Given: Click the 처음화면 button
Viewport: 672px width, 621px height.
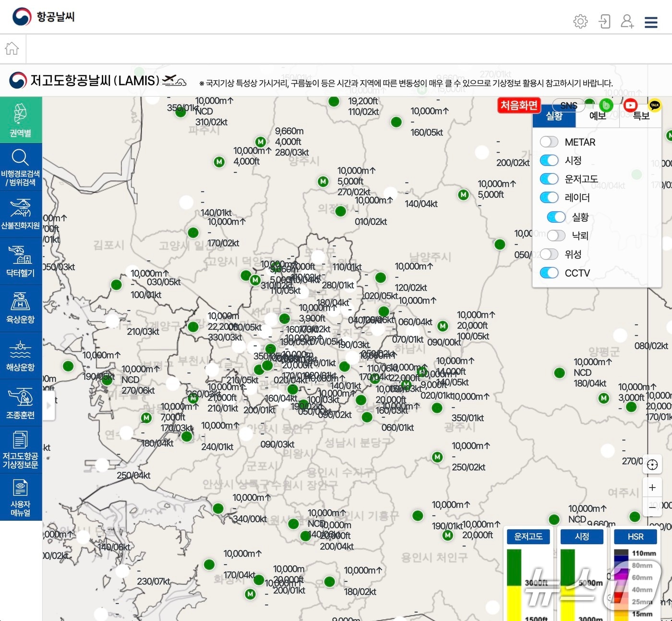Looking at the screenshot, I should (x=519, y=105).
